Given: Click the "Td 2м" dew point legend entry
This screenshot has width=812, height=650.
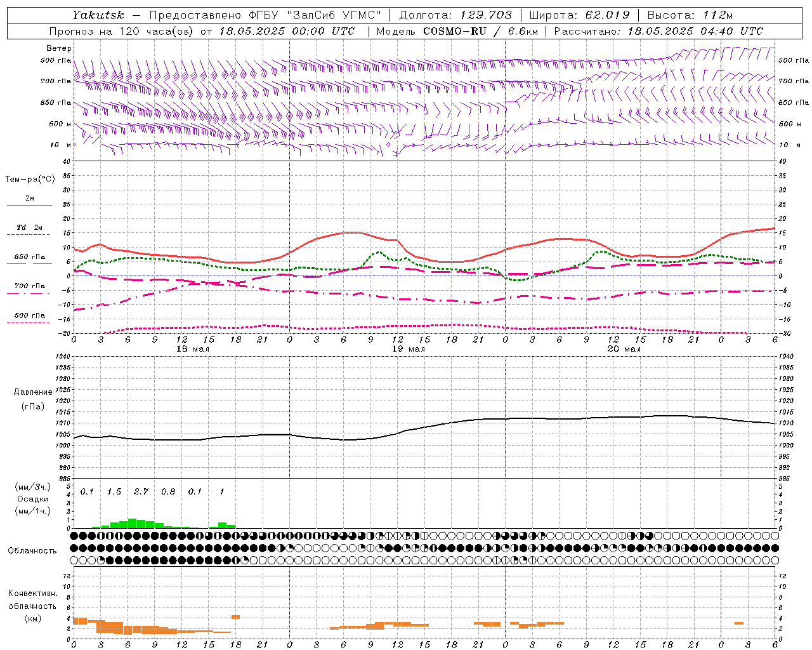Looking at the screenshot, I should point(30,227).
